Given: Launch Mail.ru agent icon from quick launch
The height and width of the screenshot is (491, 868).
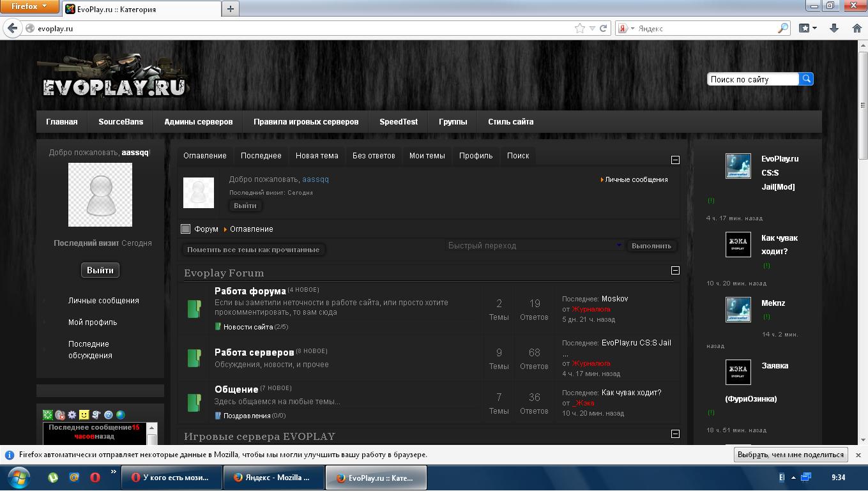Looking at the screenshot, I should tap(74, 477).
